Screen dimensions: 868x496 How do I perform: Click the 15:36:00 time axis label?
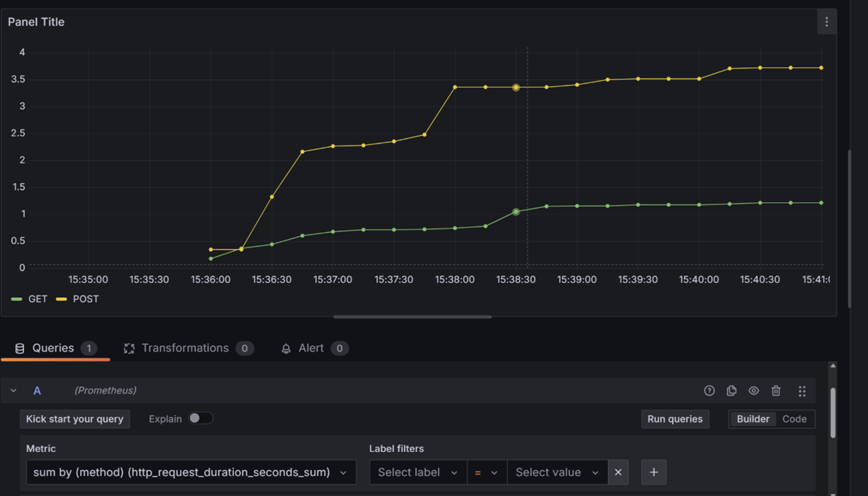click(210, 280)
